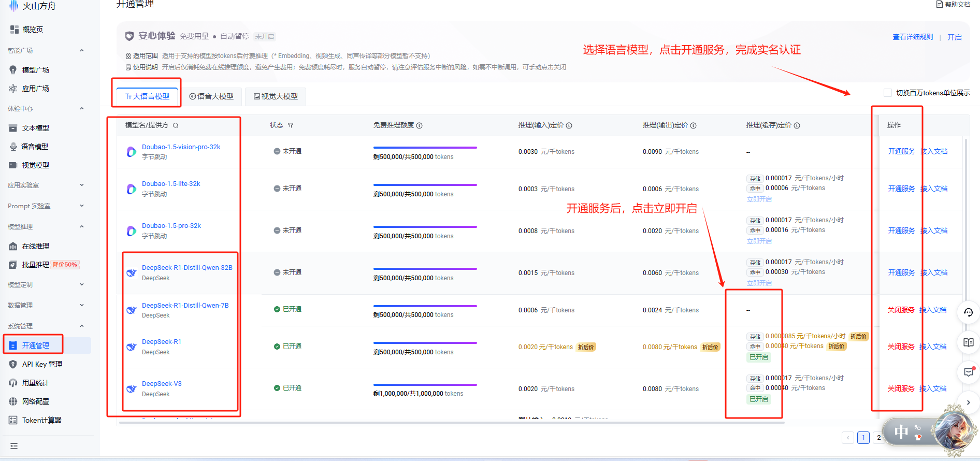This screenshot has width=980, height=461.
Task: Collapse the 体验中心 sidebar section
Action: pyautogui.click(x=82, y=108)
